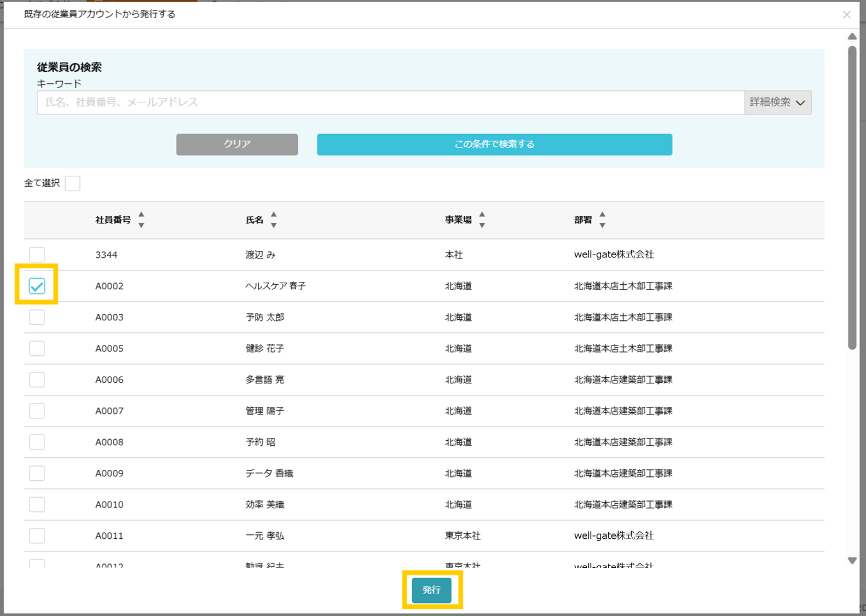This screenshot has height=616, width=866.
Task: Click the クリア button
Action: (237, 144)
